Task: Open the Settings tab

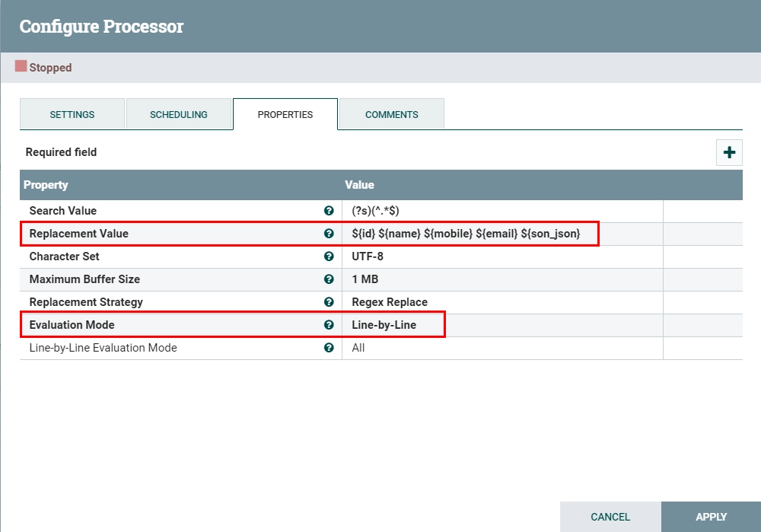Action: pos(72,115)
